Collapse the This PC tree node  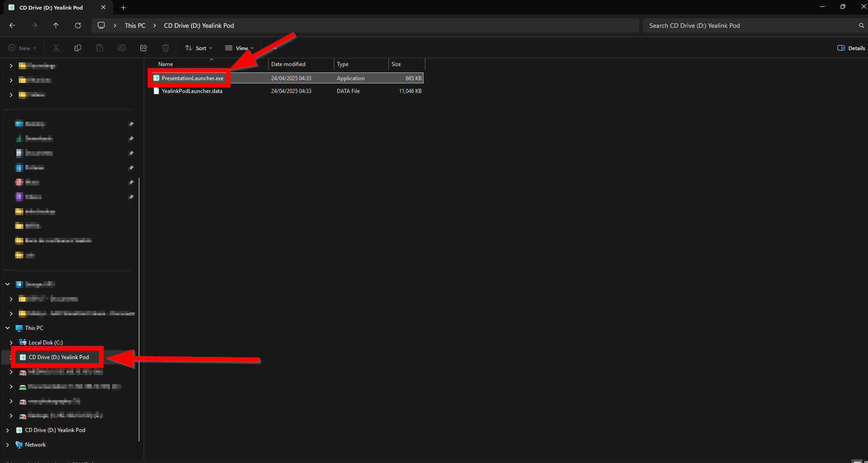pyautogui.click(x=8, y=328)
